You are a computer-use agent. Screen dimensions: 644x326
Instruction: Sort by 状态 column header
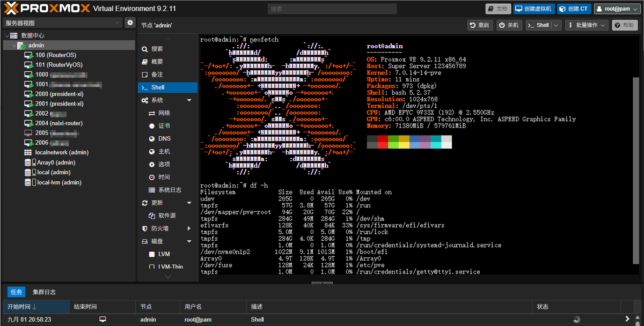pos(576,307)
